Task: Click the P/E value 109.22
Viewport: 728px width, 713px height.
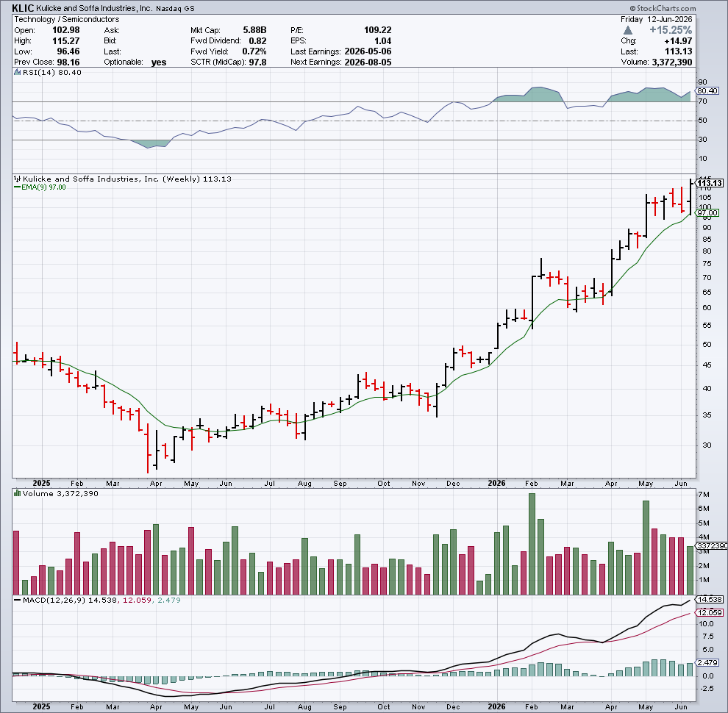Action: click(x=377, y=30)
